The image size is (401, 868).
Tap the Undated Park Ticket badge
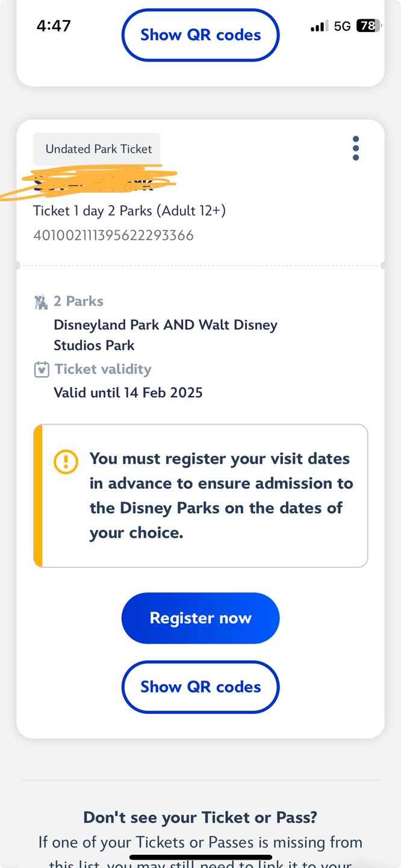click(97, 149)
